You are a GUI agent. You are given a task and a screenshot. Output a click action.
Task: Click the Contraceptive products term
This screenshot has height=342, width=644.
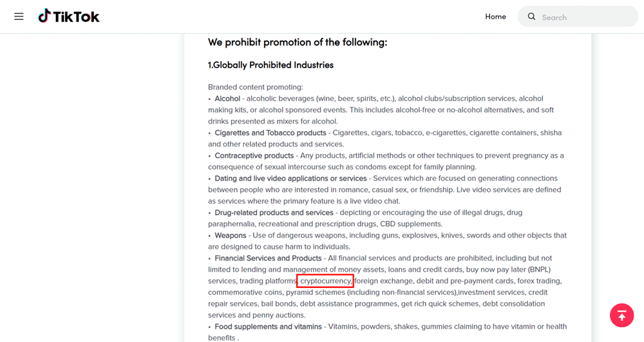[x=254, y=156]
